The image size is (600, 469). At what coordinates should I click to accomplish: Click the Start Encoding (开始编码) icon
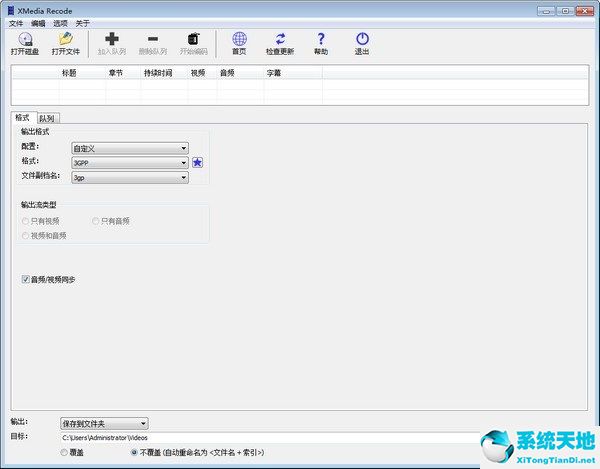pos(194,39)
